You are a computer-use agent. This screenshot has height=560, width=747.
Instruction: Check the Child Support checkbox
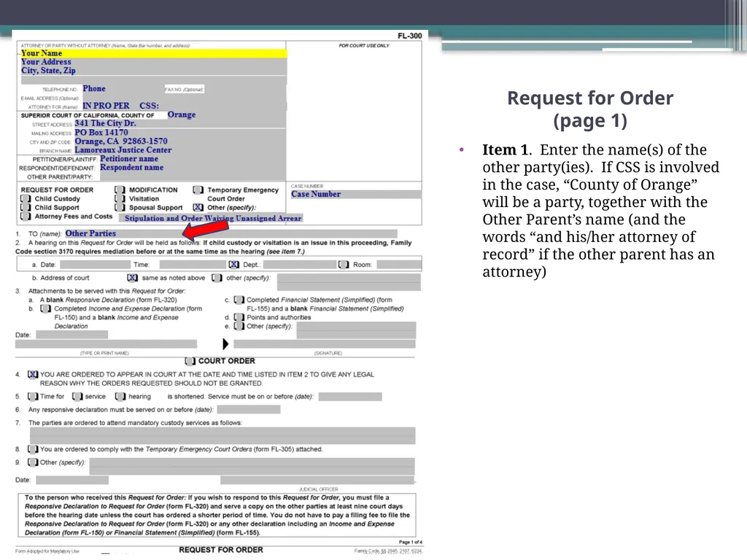(26, 208)
